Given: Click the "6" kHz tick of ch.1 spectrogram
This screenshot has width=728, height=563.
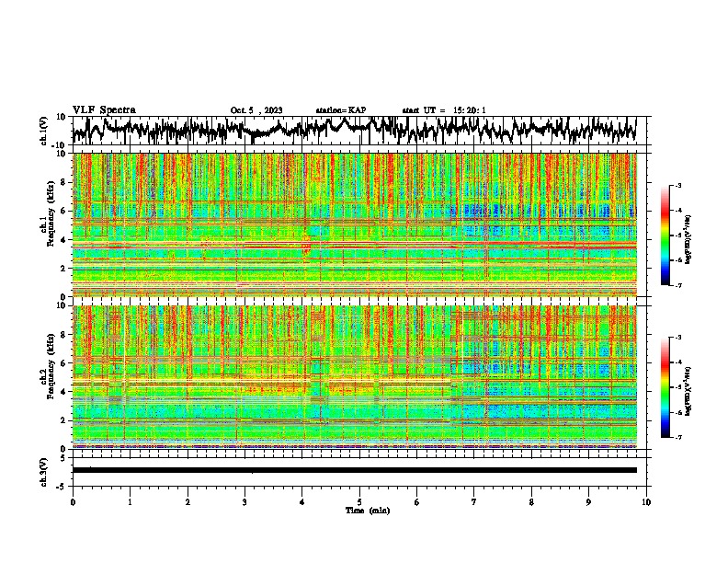Looking at the screenshot, I should coord(64,212).
